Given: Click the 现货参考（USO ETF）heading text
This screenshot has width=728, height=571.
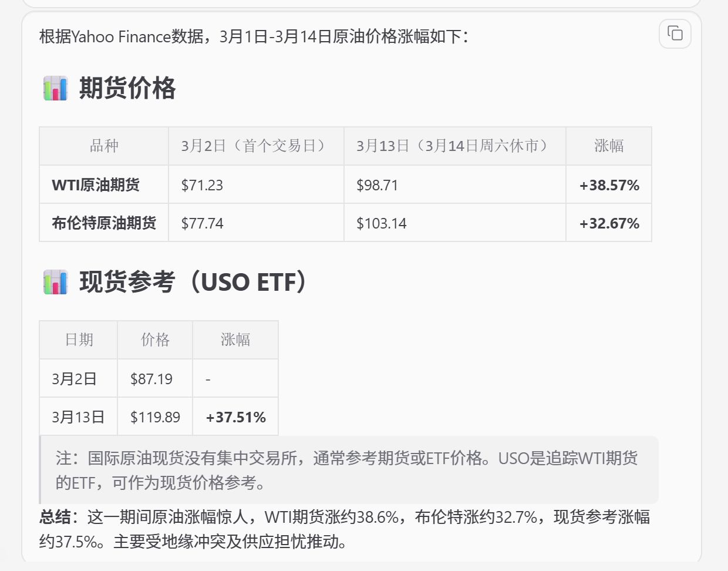Looking at the screenshot, I should coord(193,283).
